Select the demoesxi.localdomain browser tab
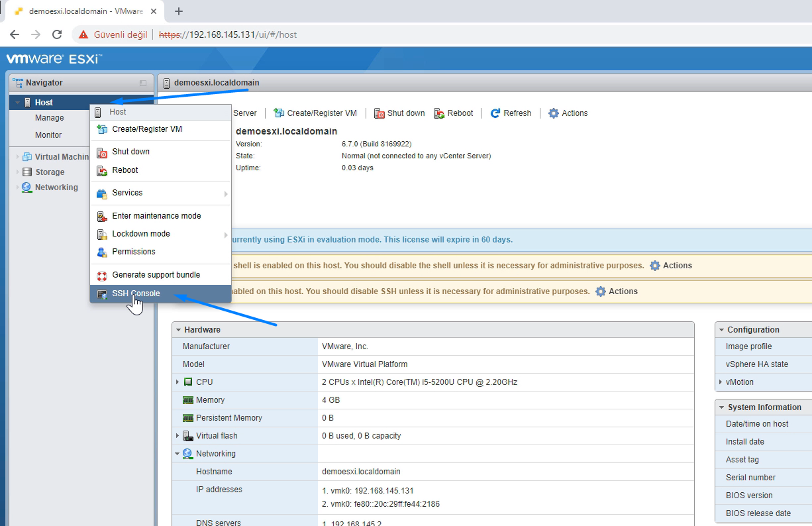This screenshot has width=812, height=526. click(83, 11)
